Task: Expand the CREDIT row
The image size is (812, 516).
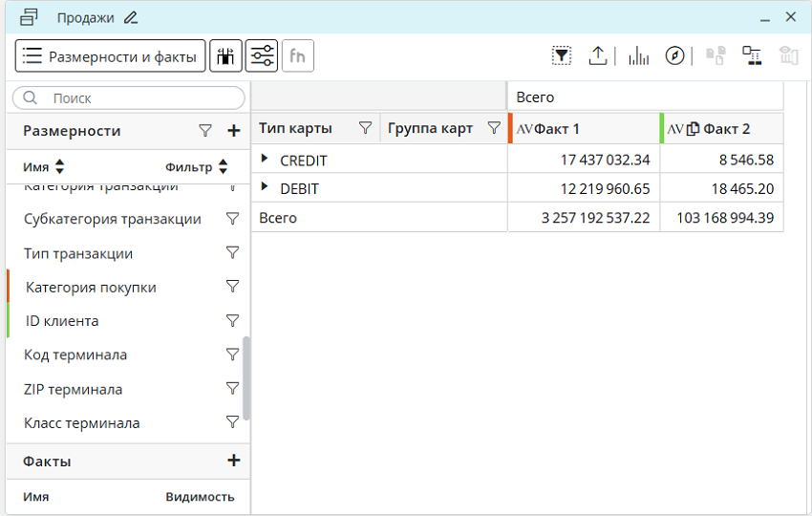Action: (x=266, y=160)
